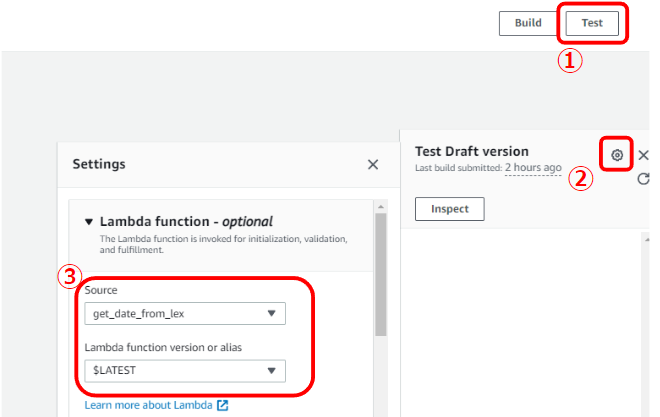Click the Inspect button
This screenshot has width=660, height=417.
[x=450, y=209]
